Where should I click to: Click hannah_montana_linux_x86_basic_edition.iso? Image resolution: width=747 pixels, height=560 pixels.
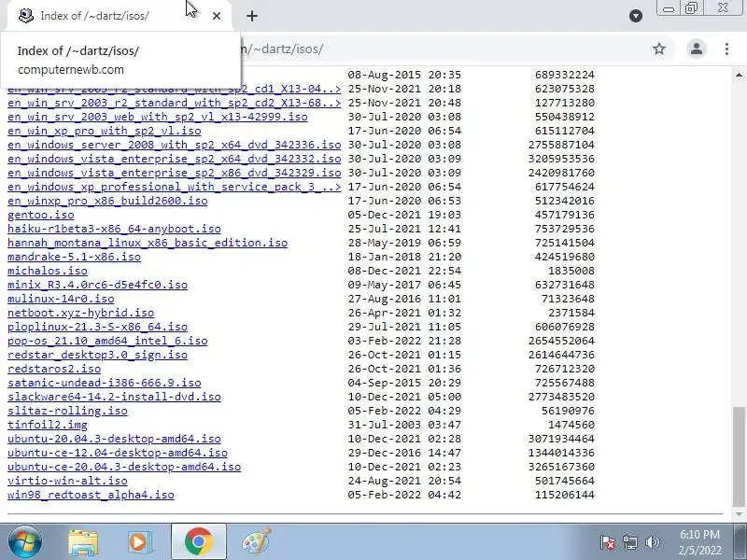pyautogui.click(x=148, y=243)
